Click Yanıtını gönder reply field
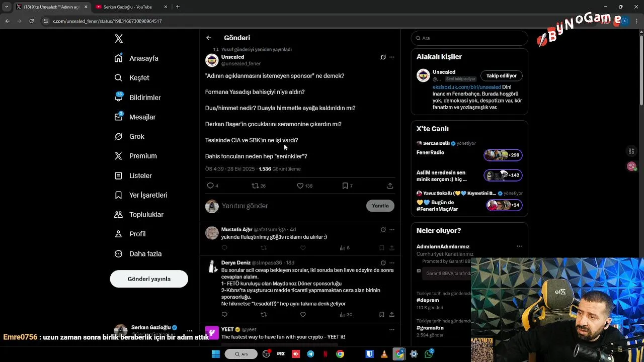 [x=292, y=206]
